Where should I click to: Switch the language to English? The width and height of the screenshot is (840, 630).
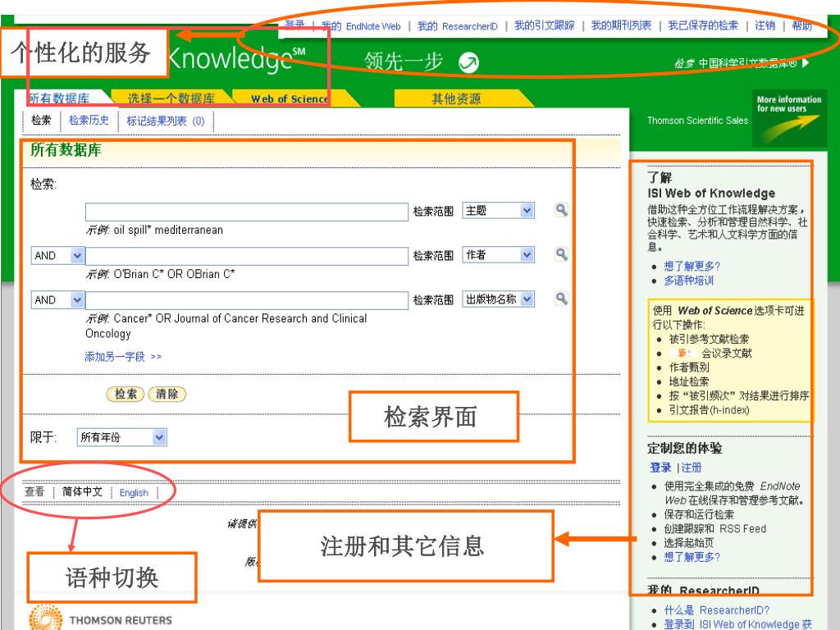click(134, 493)
